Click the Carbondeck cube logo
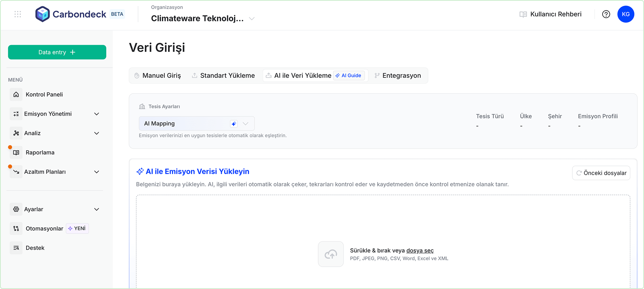 [x=43, y=14]
